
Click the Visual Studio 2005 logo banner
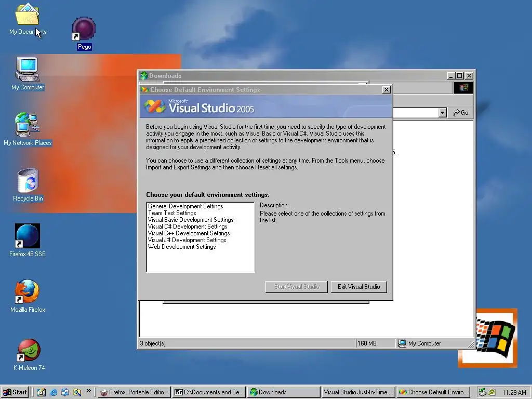click(267, 107)
